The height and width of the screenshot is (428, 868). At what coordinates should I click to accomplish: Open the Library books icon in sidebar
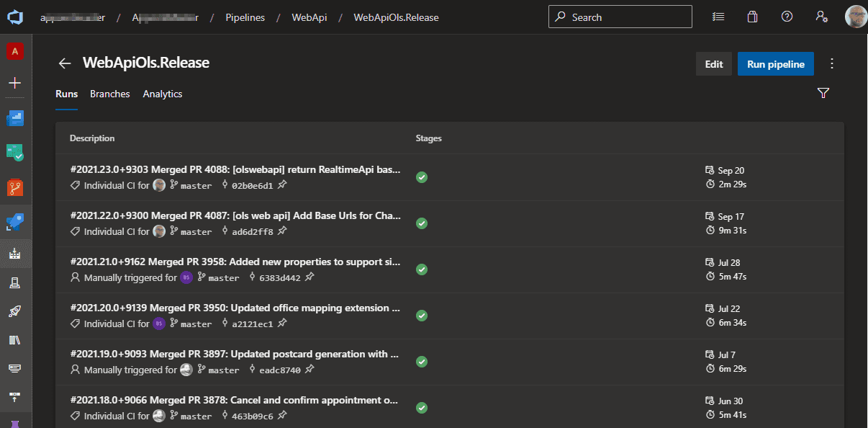click(15, 340)
